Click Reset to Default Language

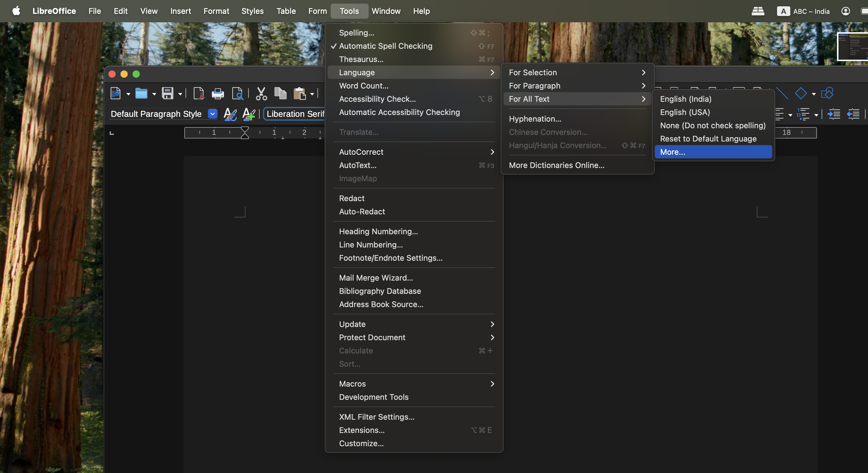[x=713, y=139]
